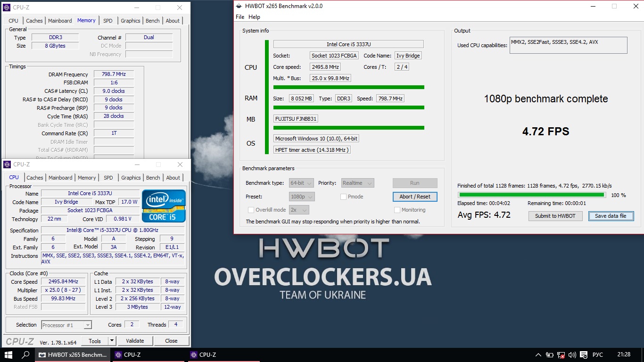
Task: Minimize the CPU-Z Memory window
Action: click(136, 8)
